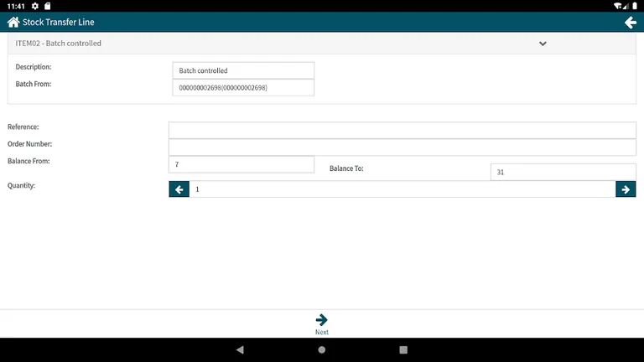Tap SD card icon in status bar

point(47,6)
